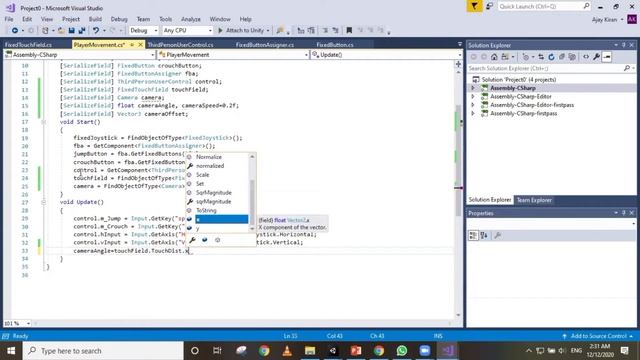The height and width of the screenshot is (360, 640).
Task: Switch to FixedButton.cs tab
Action: (x=335, y=44)
